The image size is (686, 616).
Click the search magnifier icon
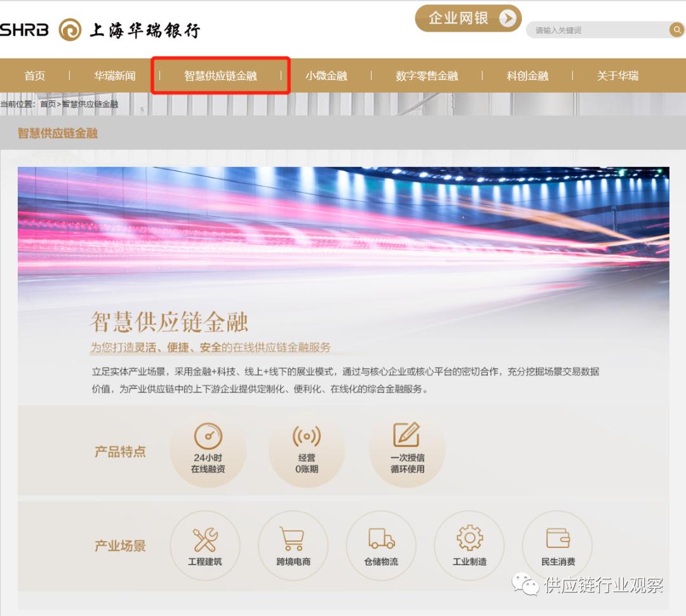(x=675, y=30)
